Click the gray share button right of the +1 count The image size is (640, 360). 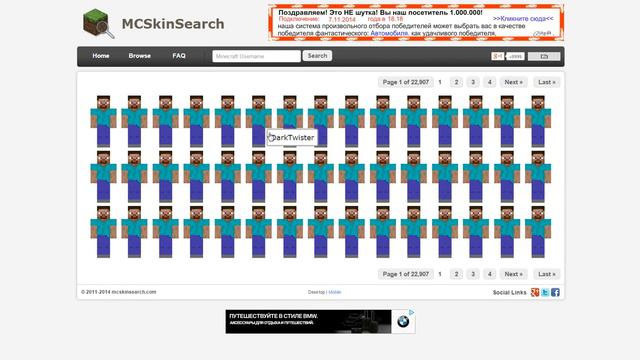544,56
